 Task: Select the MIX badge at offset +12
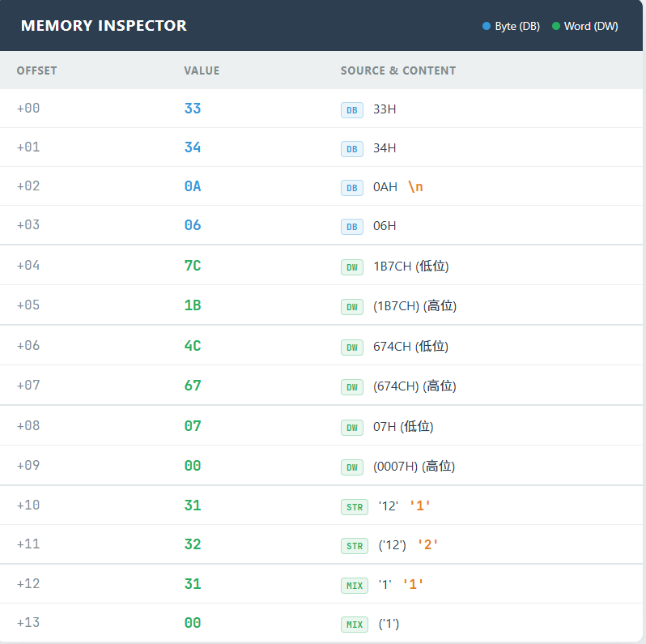click(x=355, y=585)
